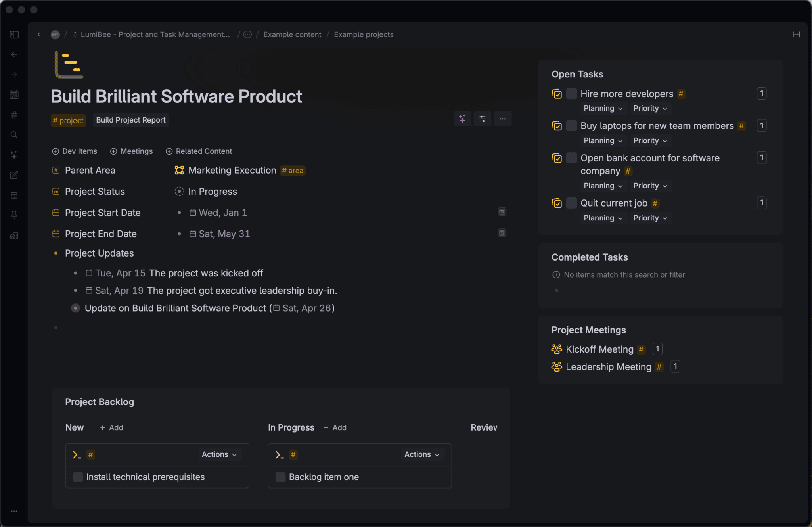
Task: Check off Hire more developers task
Action: [571, 94]
